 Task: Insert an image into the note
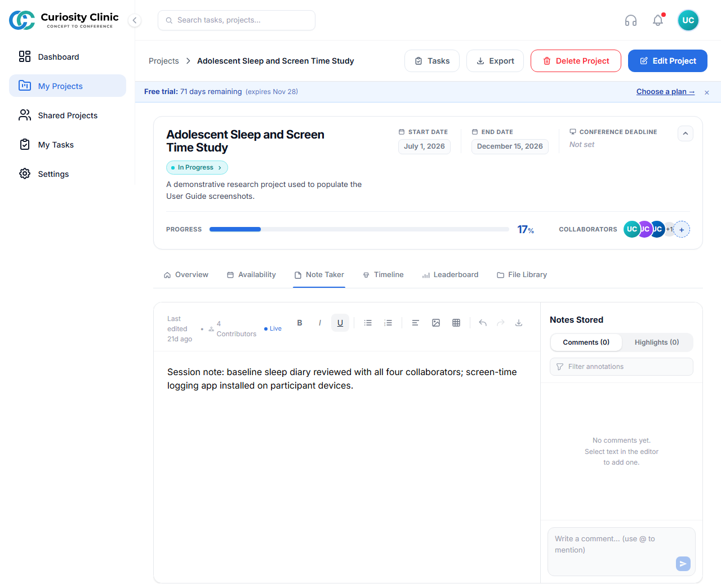click(x=436, y=323)
